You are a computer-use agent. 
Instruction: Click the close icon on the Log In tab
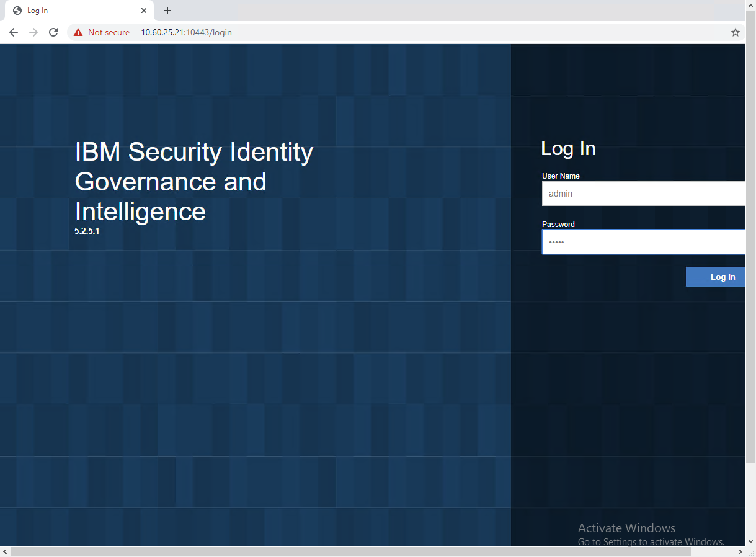[x=144, y=10]
